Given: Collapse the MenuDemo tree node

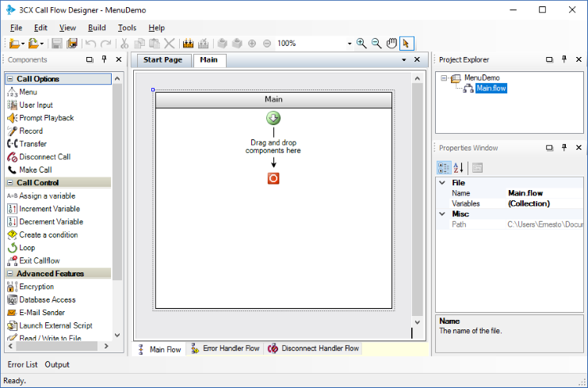Looking at the screenshot, I should (444, 78).
